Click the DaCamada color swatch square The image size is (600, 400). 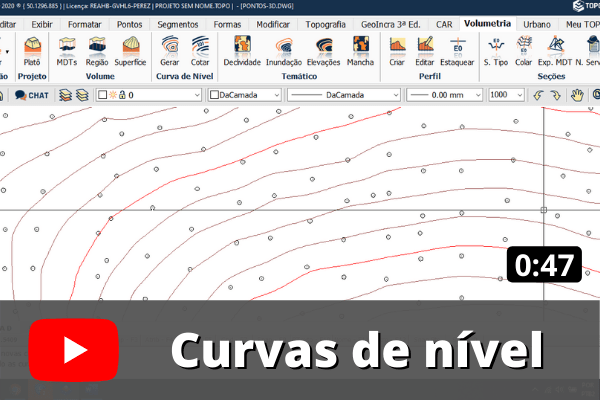[215, 95]
